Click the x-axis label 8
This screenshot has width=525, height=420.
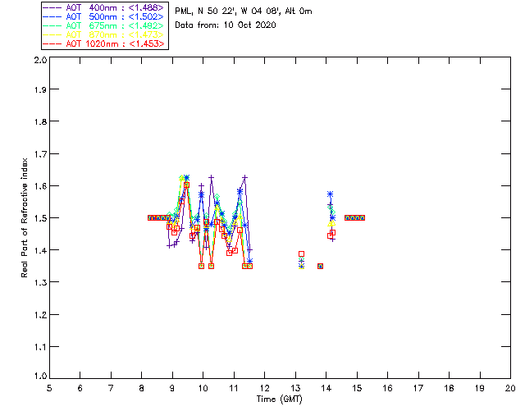pos(142,388)
